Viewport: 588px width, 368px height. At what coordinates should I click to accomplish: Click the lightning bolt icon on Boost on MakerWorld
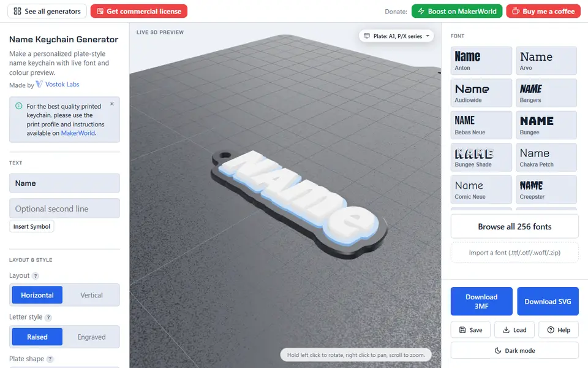[x=421, y=11]
